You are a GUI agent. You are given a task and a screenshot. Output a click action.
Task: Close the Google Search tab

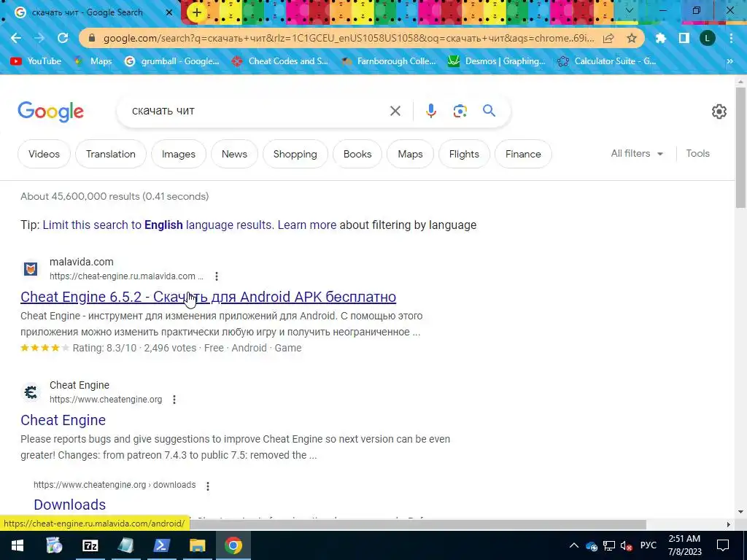169,13
